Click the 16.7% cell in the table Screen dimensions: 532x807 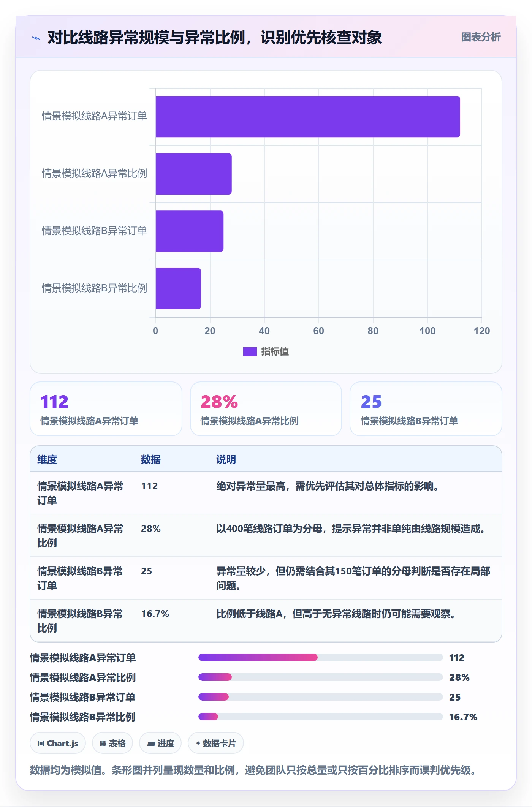[155, 614]
